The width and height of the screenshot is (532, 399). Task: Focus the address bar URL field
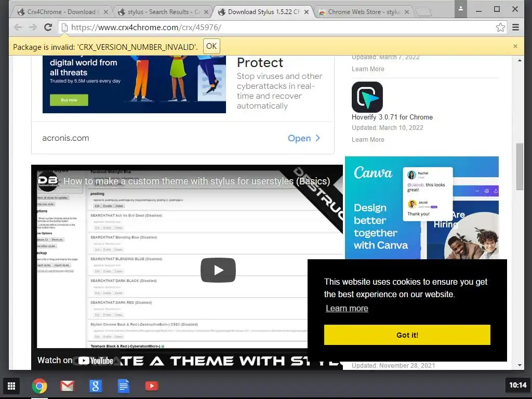[x=282, y=28]
